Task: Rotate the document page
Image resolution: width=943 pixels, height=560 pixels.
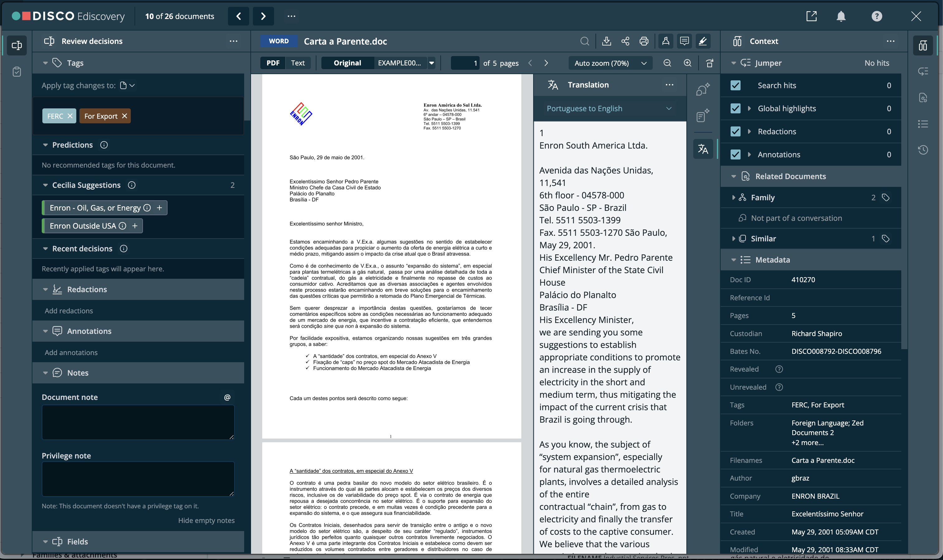Action: (x=709, y=63)
